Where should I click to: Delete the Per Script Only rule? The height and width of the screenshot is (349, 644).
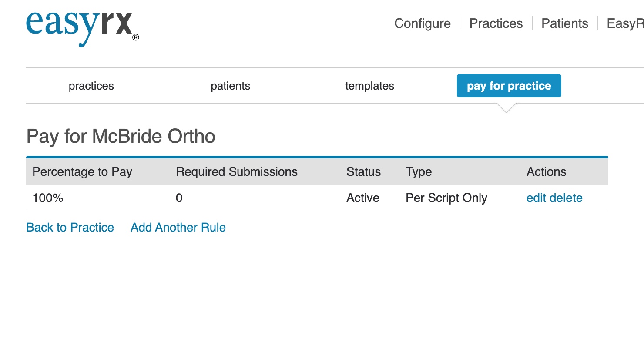click(566, 198)
